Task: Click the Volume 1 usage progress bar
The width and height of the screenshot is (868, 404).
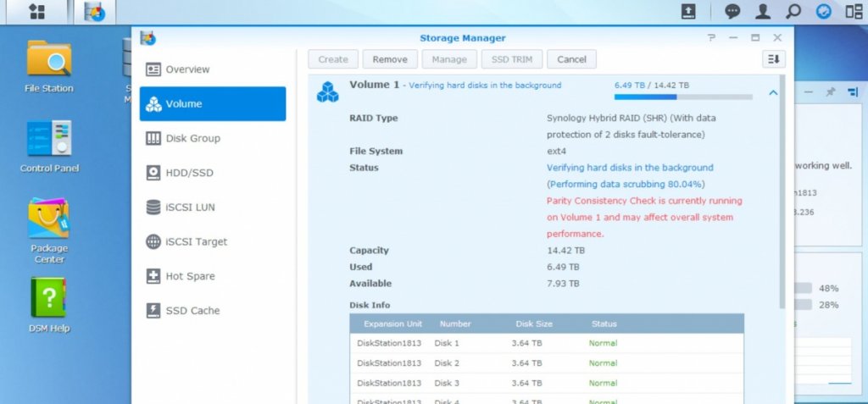Action: coord(683,97)
